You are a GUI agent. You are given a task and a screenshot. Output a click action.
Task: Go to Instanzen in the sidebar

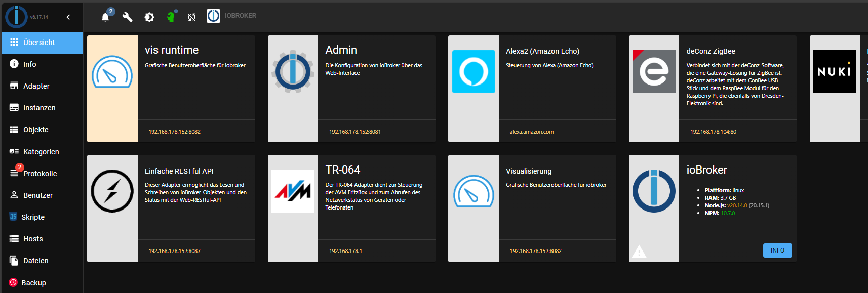(x=39, y=108)
